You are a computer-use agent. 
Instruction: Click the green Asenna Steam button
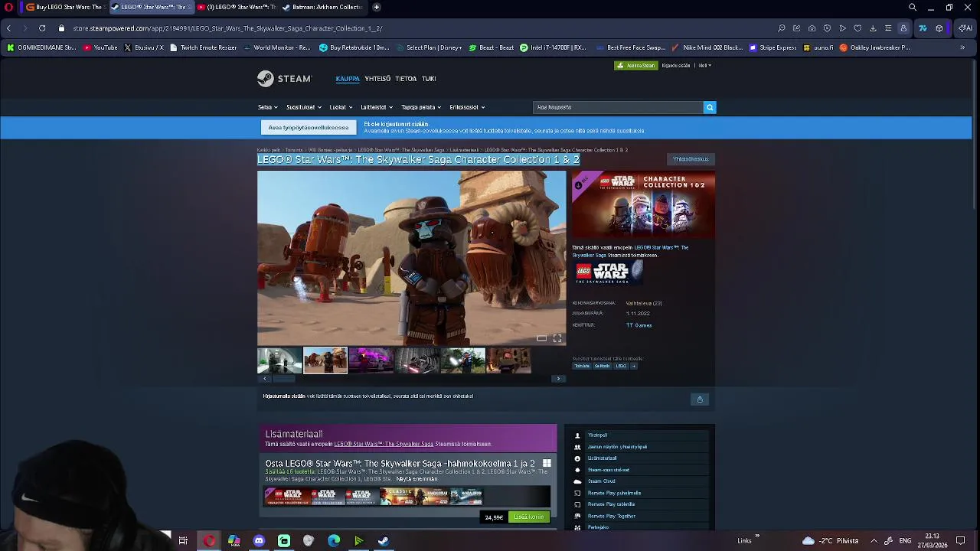click(636, 66)
